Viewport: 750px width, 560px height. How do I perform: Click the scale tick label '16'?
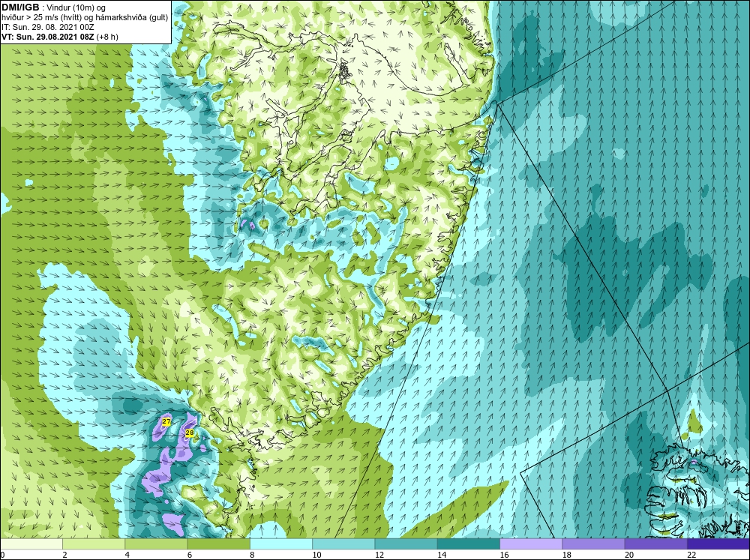click(x=504, y=555)
